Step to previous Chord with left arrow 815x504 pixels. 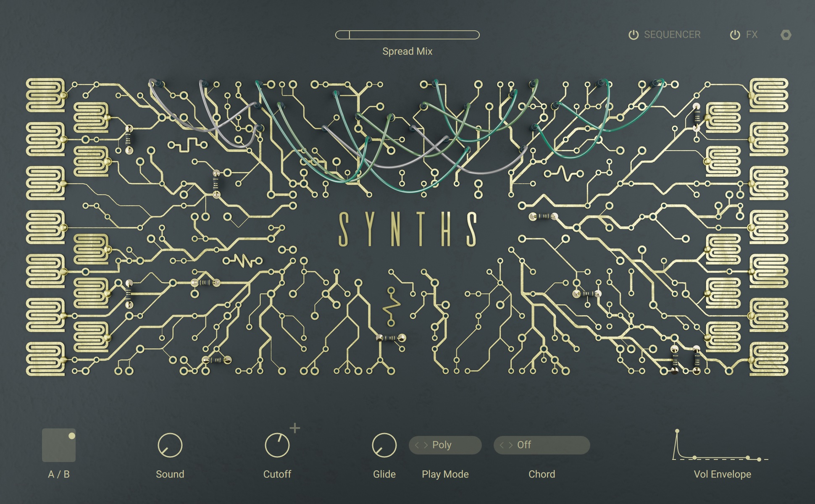point(502,445)
